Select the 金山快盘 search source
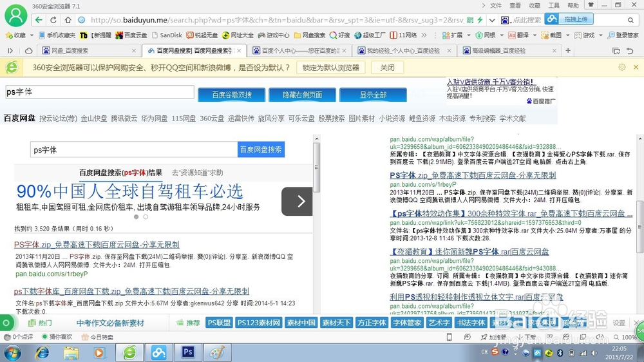 click(x=93, y=119)
